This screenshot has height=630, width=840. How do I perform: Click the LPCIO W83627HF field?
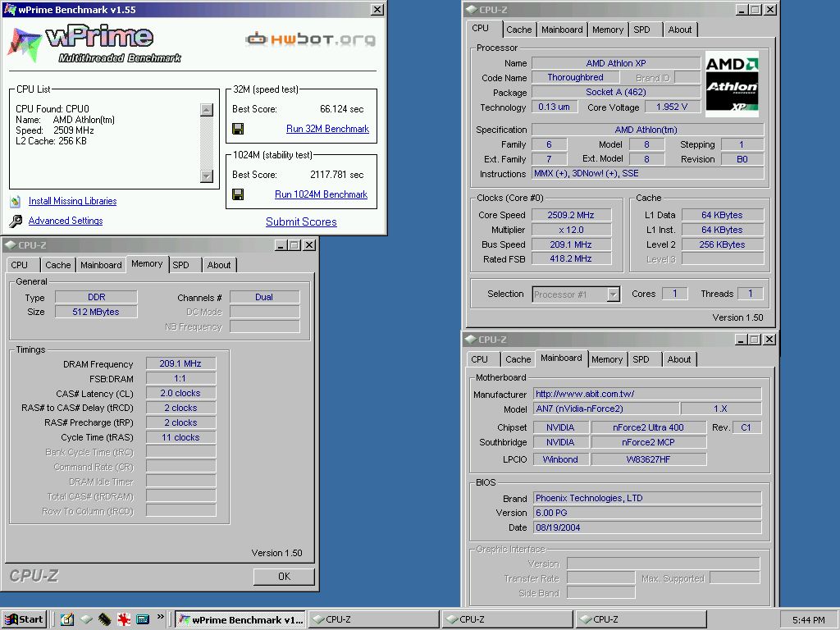[648, 459]
